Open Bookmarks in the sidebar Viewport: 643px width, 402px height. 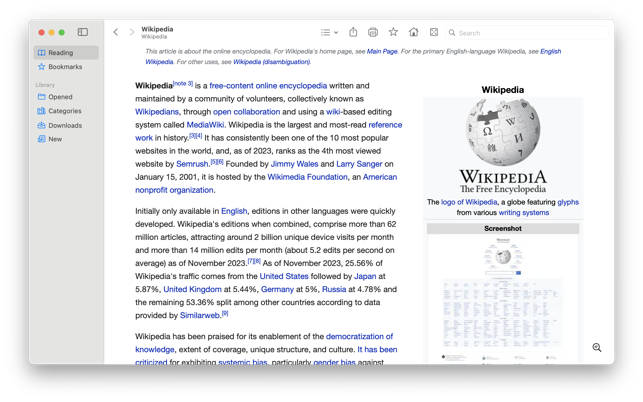click(x=65, y=67)
